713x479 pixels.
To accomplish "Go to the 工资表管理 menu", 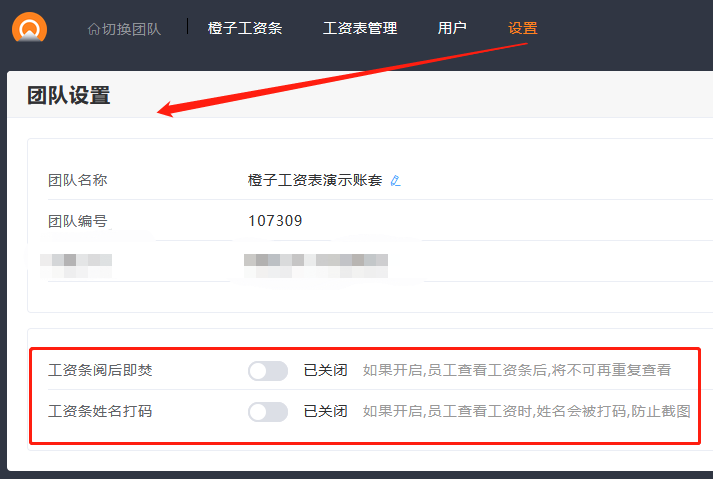I will [360, 28].
